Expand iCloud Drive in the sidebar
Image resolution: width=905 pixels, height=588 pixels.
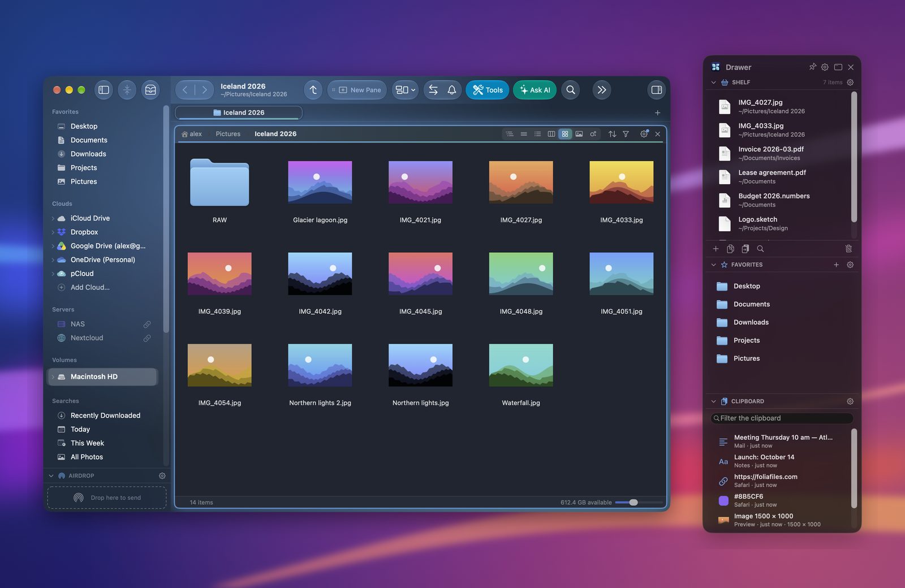[53, 218]
